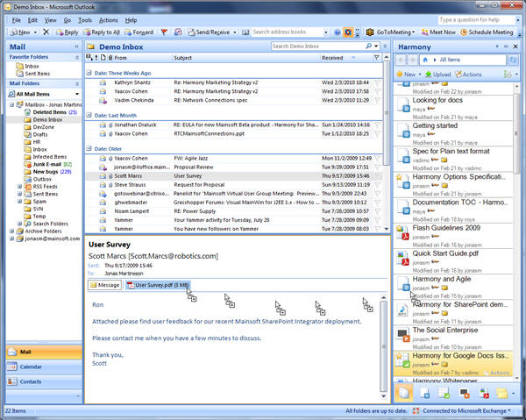Open the New button dropdown arrow in Outlook toolbar
This screenshot has width=526, height=420.
35,32
